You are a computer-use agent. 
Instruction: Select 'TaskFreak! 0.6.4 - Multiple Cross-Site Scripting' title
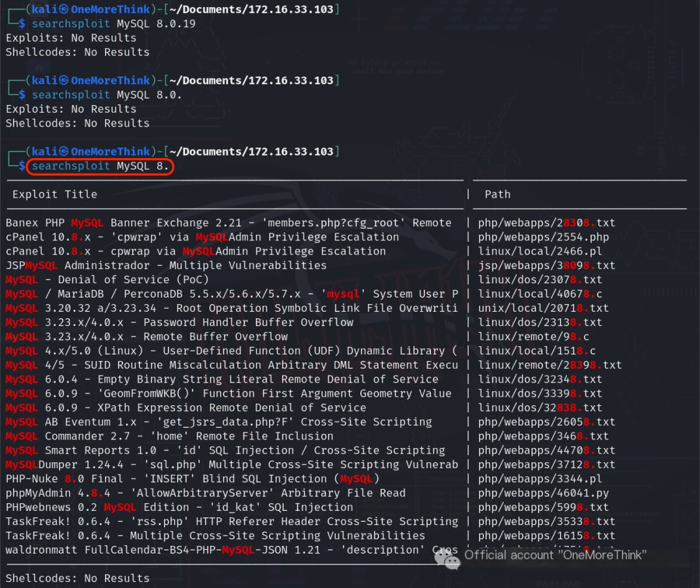[x=215, y=537]
